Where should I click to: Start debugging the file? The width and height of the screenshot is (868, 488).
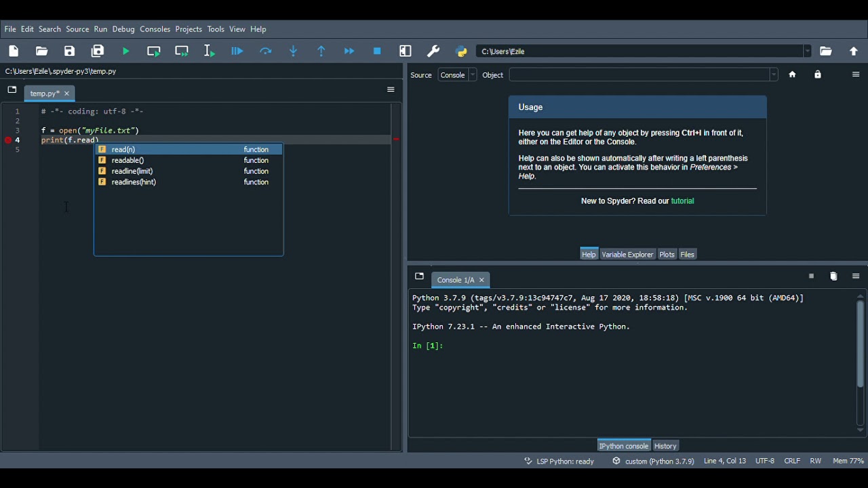pyautogui.click(x=237, y=52)
